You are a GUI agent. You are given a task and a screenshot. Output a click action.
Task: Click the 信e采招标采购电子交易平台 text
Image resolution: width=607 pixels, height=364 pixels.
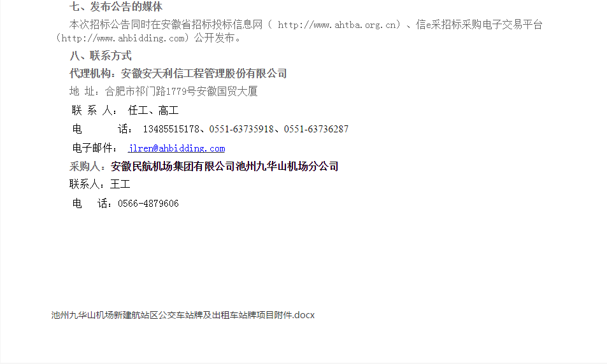click(479, 25)
